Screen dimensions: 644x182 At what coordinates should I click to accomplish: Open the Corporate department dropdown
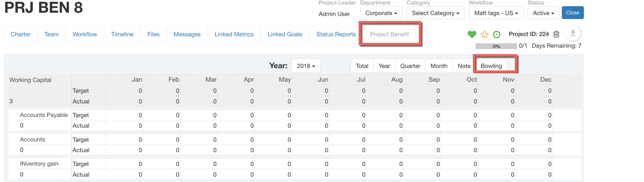[381, 13]
